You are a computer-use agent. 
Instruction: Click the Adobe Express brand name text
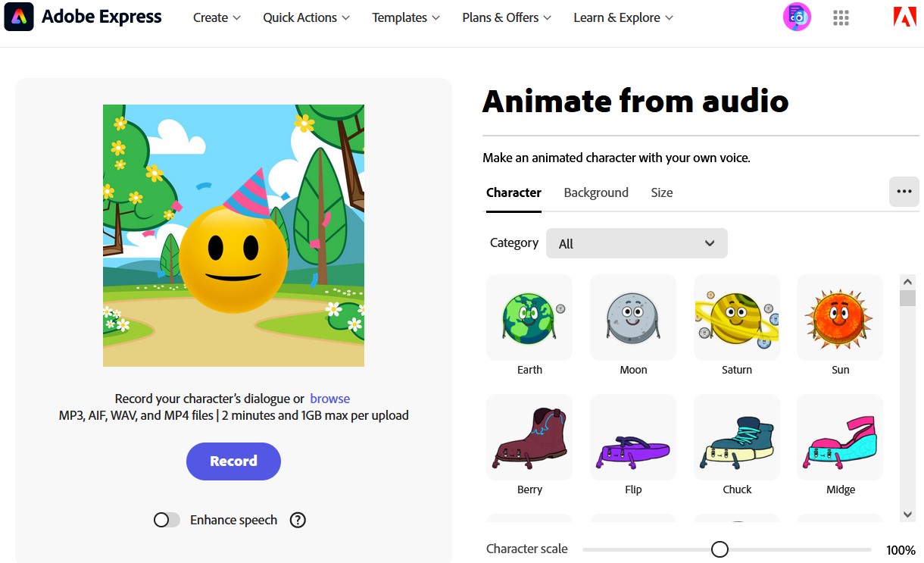click(101, 17)
